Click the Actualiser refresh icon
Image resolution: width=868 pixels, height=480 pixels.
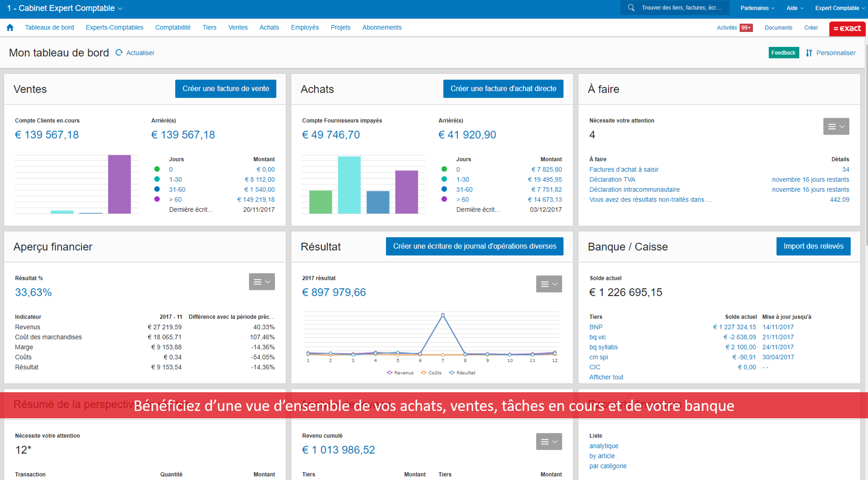point(118,53)
